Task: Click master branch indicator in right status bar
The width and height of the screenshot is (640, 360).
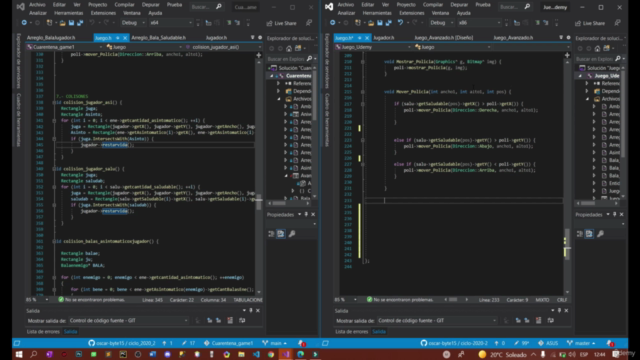Action: pos(581,343)
